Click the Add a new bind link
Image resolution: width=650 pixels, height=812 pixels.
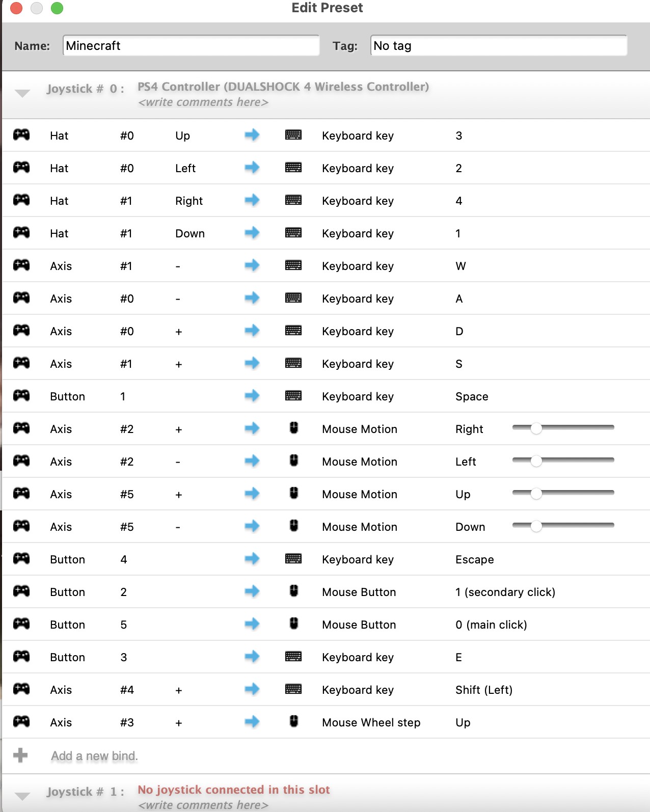pyautogui.click(x=94, y=756)
